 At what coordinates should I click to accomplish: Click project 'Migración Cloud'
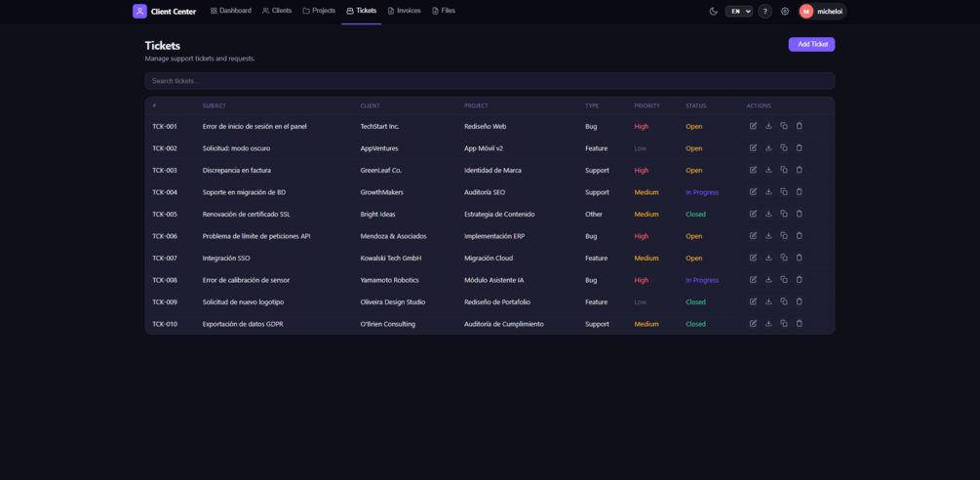pyautogui.click(x=489, y=259)
